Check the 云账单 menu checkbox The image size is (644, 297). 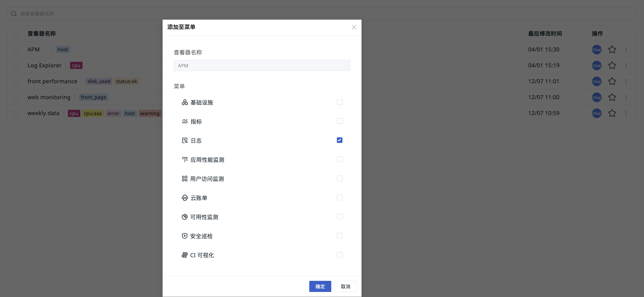point(340,198)
